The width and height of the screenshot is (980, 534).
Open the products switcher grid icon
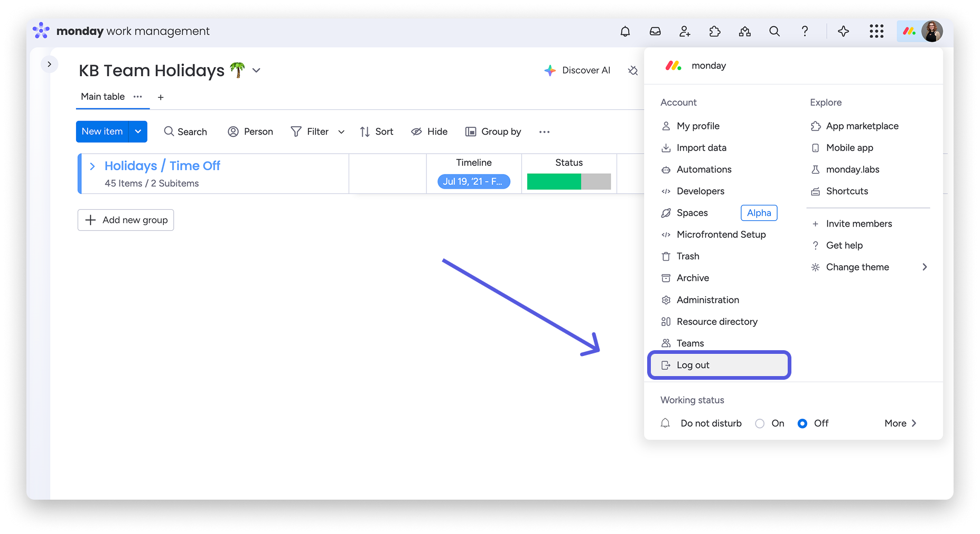(876, 31)
